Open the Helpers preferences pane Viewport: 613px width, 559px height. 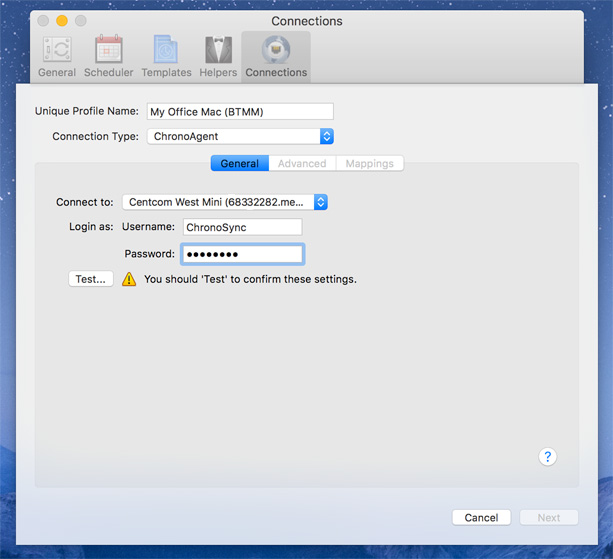218,57
